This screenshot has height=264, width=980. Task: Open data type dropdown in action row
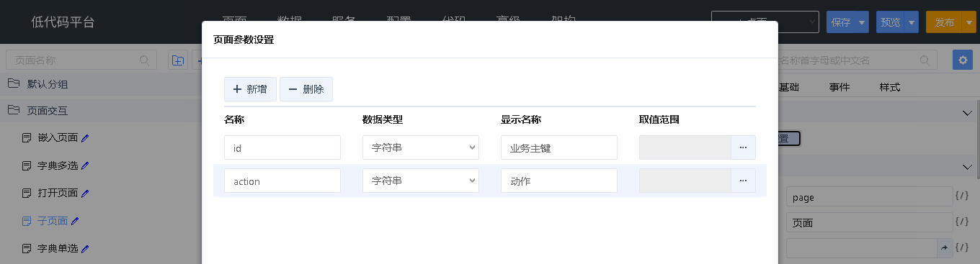click(x=421, y=181)
